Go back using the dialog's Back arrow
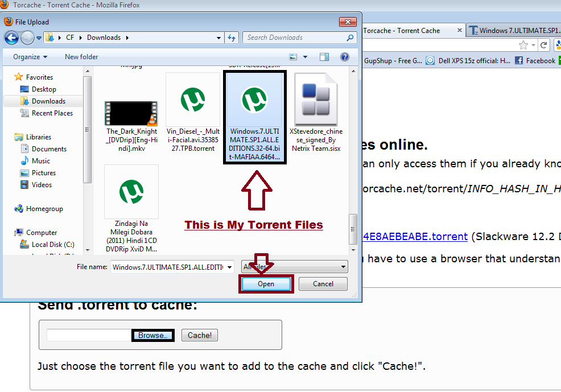561x392 pixels. [11, 38]
